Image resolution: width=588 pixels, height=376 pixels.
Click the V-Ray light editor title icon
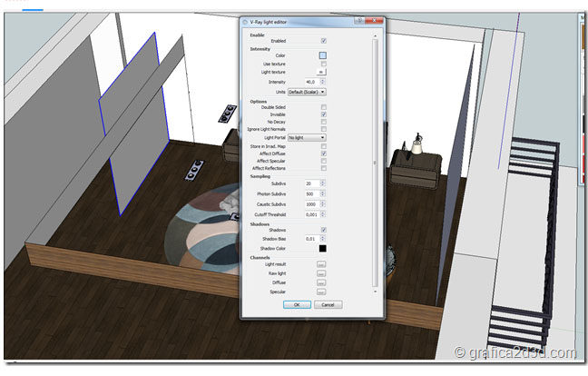coord(246,21)
